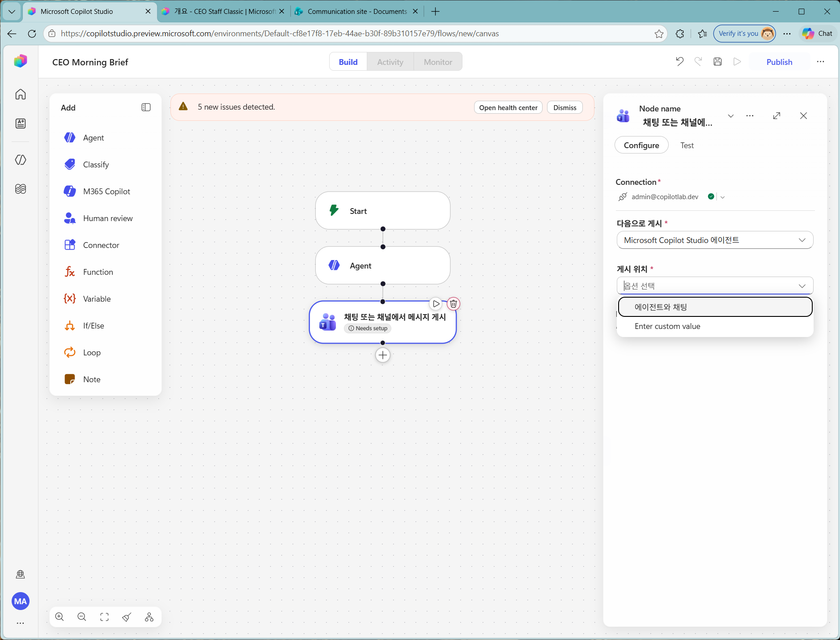Dismiss the issues warning

click(564, 107)
